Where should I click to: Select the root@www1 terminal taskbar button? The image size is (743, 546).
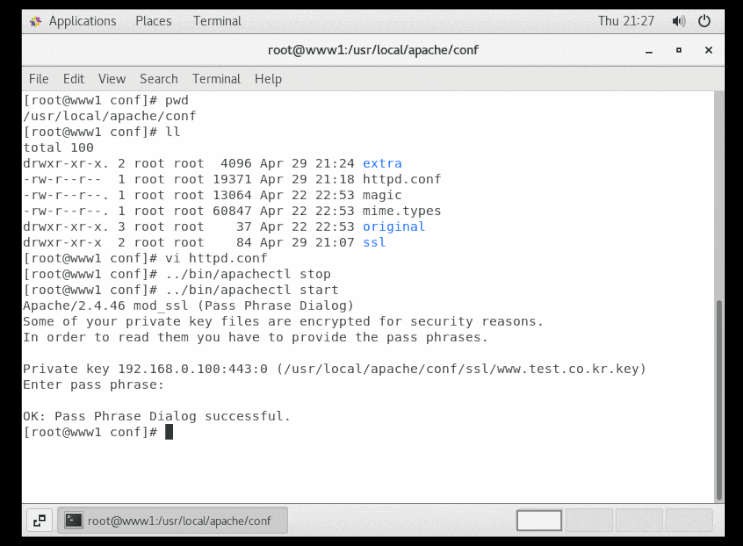(172, 520)
